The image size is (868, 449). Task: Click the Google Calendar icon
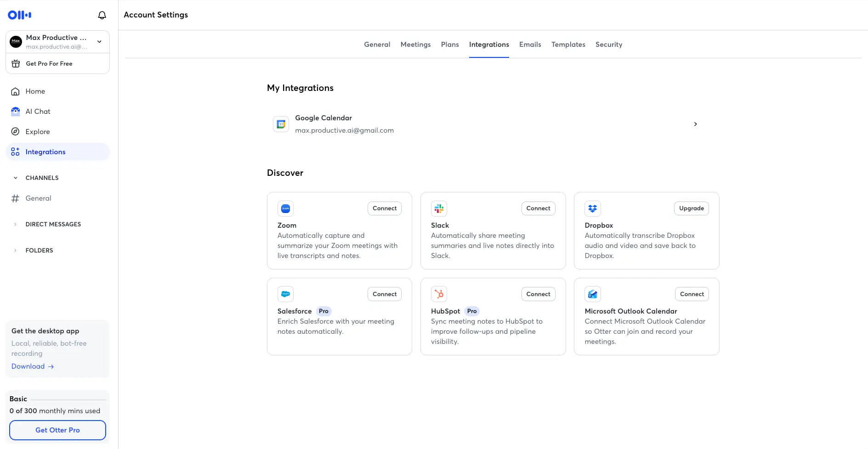281,124
